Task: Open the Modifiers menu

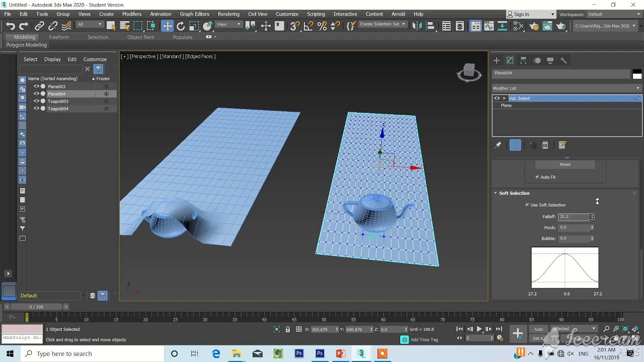Action: [132, 14]
